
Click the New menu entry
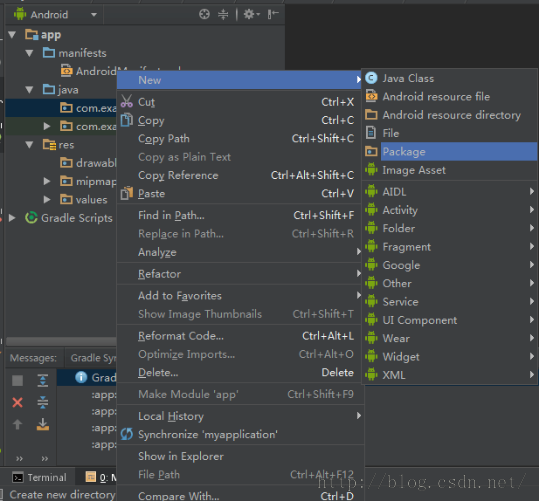tap(239, 80)
